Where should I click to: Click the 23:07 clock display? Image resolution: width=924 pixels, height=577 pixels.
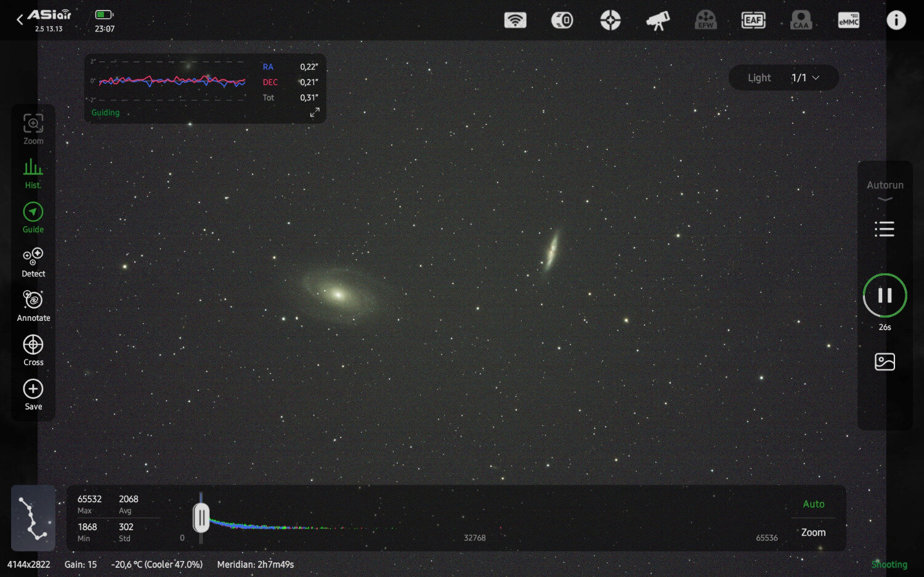[105, 28]
